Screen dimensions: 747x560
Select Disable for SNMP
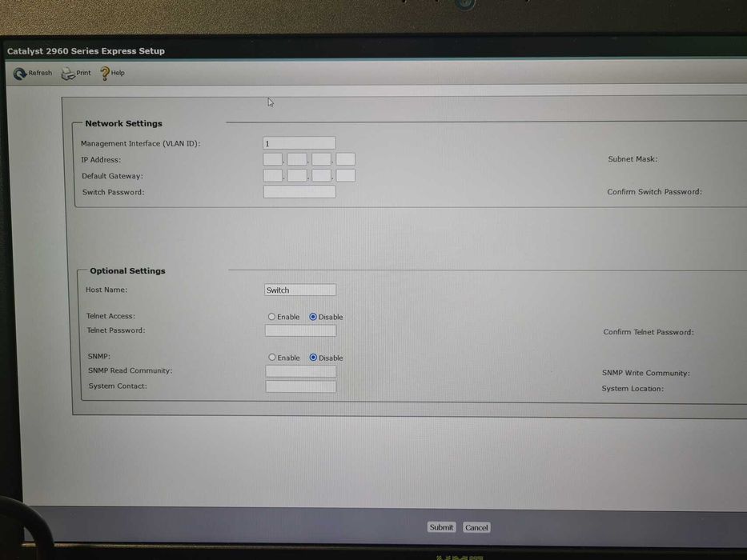[313, 357]
